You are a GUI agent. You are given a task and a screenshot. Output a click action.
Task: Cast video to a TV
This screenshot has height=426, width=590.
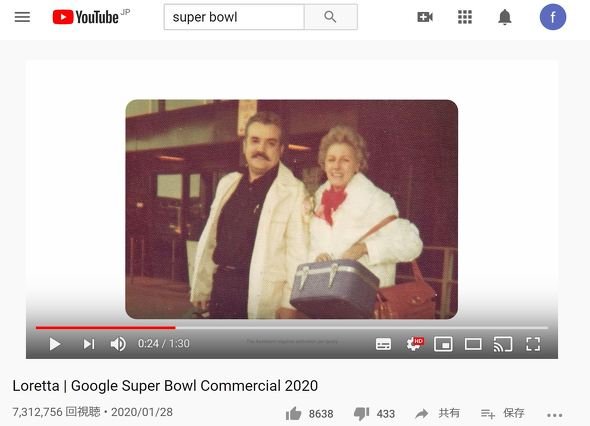point(503,344)
